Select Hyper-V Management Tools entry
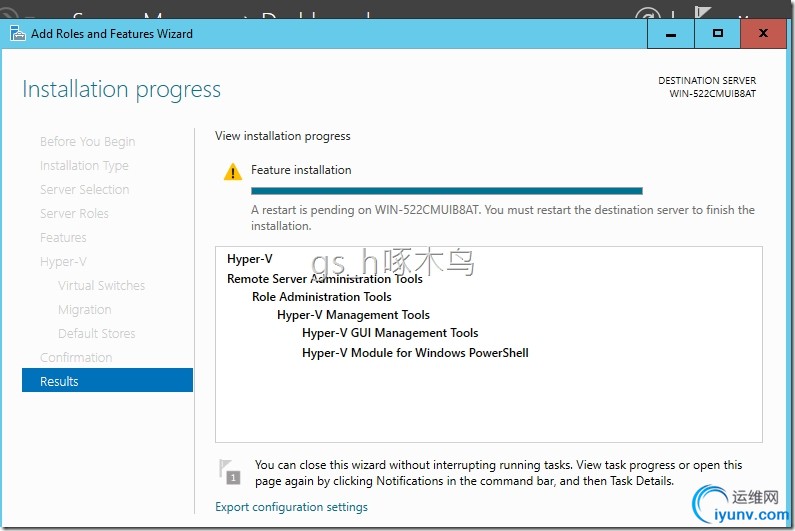 (353, 315)
